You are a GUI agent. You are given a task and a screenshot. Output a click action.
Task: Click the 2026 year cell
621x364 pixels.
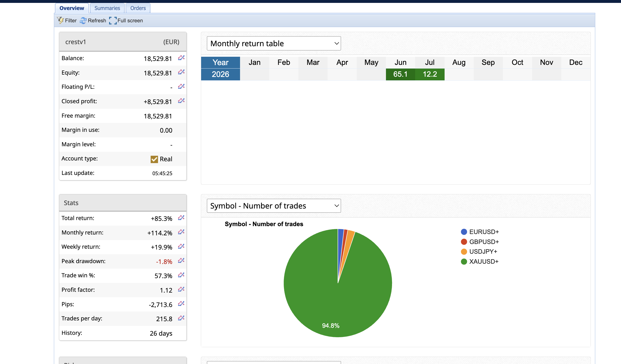[221, 74]
